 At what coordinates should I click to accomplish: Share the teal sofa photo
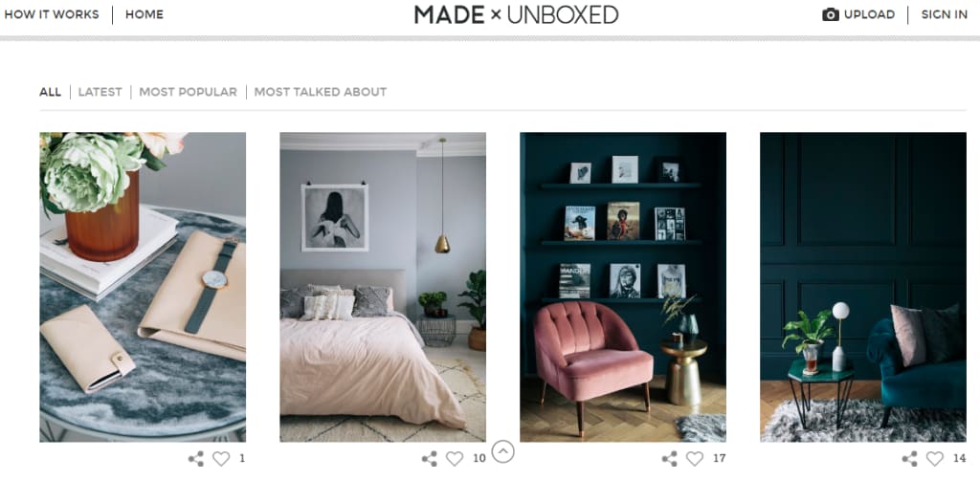coord(910,459)
